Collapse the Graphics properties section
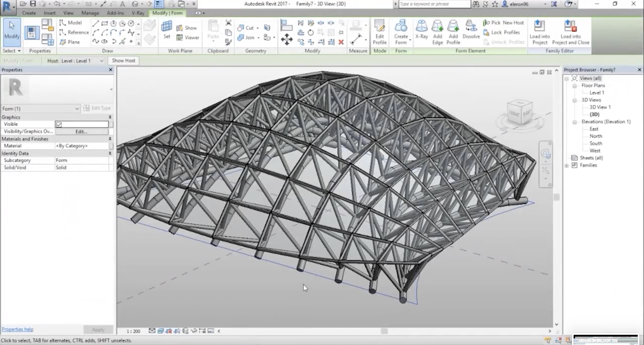This screenshot has height=345, width=644. [110, 117]
